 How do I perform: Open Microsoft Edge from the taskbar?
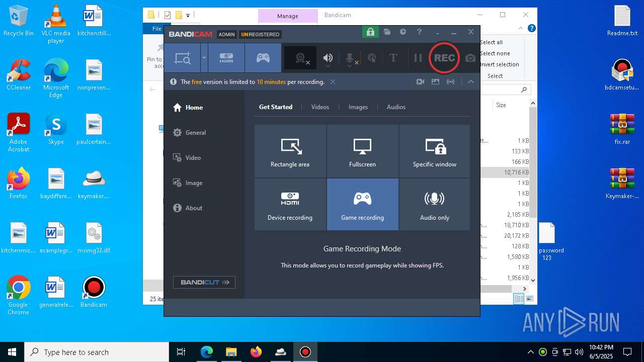click(207, 352)
